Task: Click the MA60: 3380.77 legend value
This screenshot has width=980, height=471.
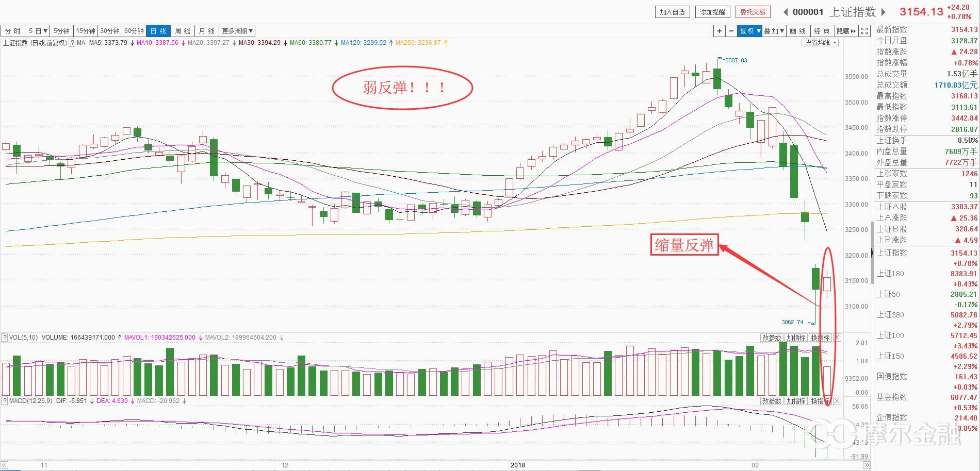Action: tap(311, 43)
